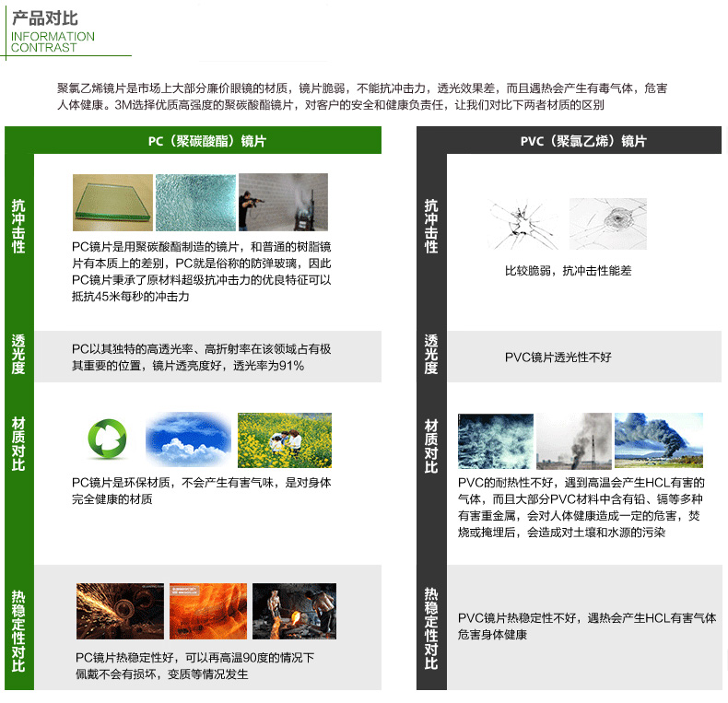Click the green recycling arrows icon
This screenshot has width=728, height=703.
(107, 439)
